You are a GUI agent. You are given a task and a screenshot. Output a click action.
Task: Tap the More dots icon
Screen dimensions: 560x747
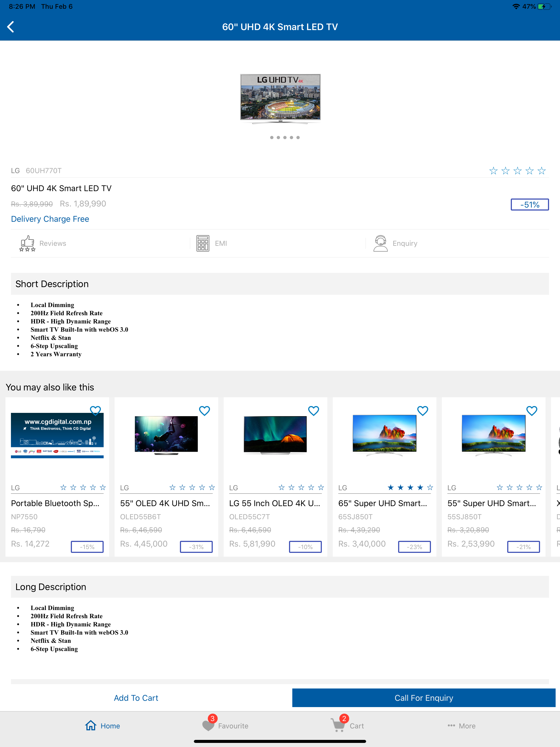[451, 725]
